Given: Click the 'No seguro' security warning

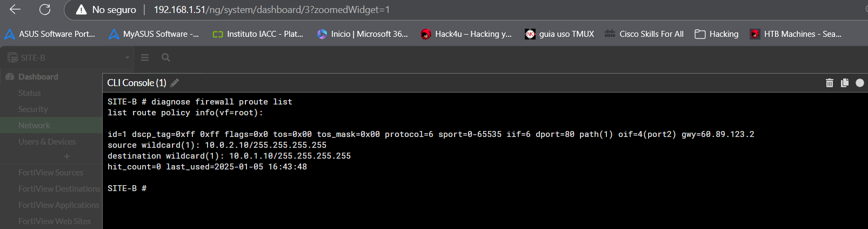Looking at the screenshot, I should point(106,10).
